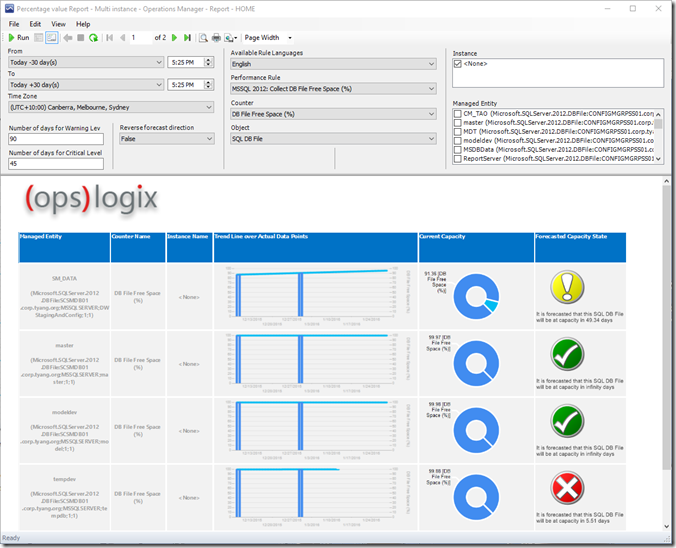Open the To date dropdown

pyautogui.click(x=86, y=85)
